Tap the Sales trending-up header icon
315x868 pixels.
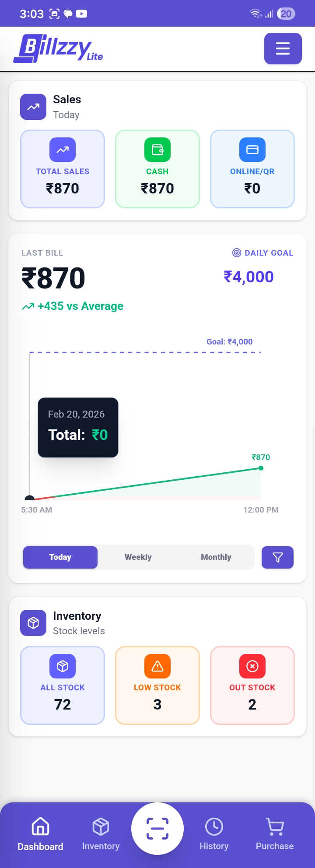pos(33,107)
